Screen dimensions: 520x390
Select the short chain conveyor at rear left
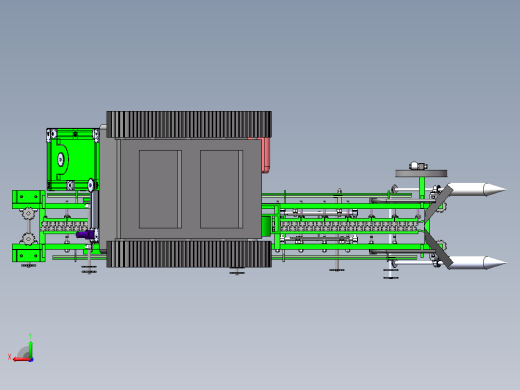coord(64,227)
